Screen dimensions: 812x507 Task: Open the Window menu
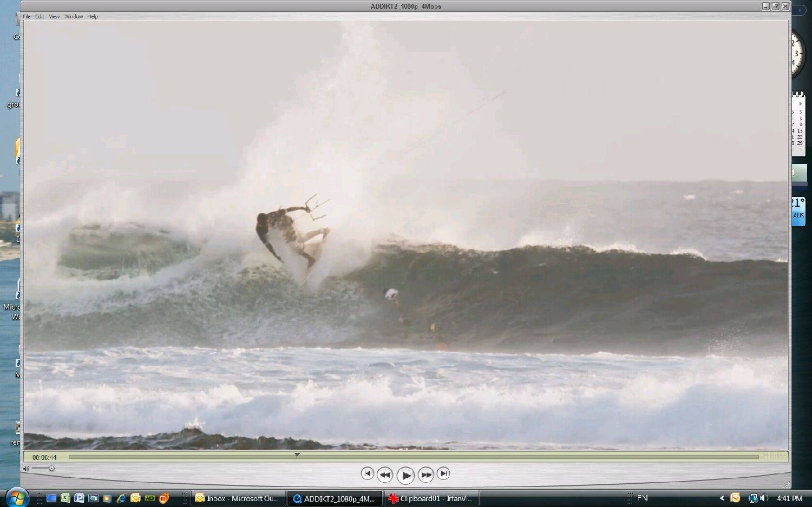pos(74,17)
